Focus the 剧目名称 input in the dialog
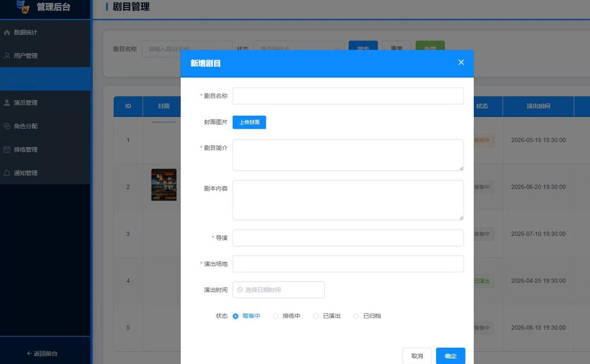Viewport: 590px width, 364px height. pyautogui.click(x=348, y=96)
